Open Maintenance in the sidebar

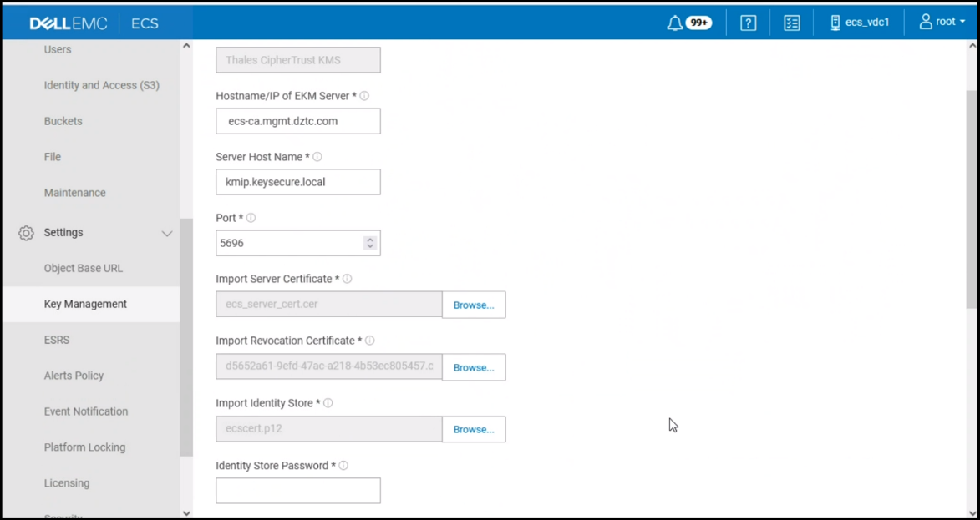(75, 193)
